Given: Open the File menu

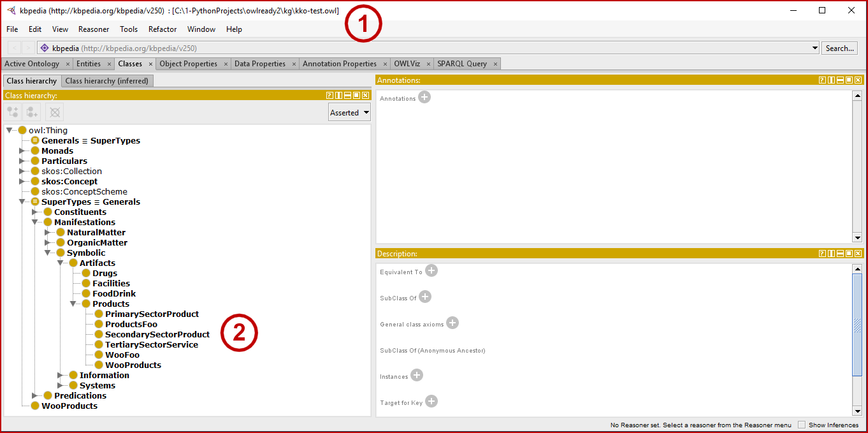Looking at the screenshot, I should coord(12,29).
